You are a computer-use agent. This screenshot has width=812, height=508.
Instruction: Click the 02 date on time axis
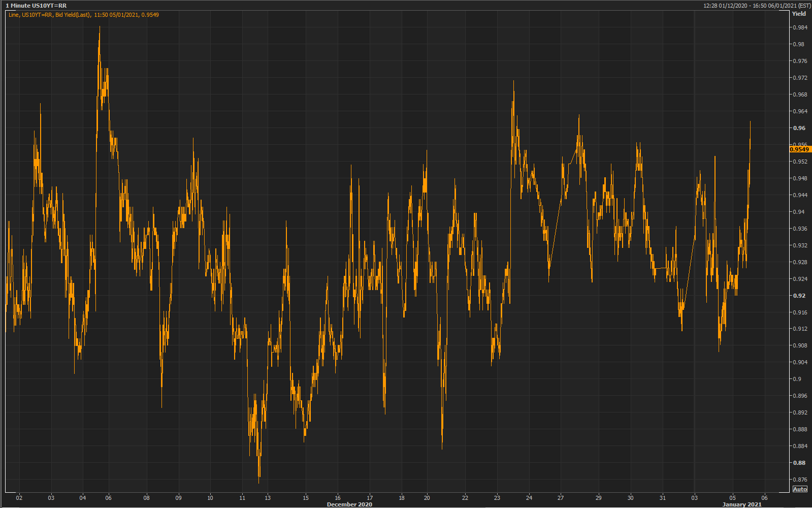point(19,498)
